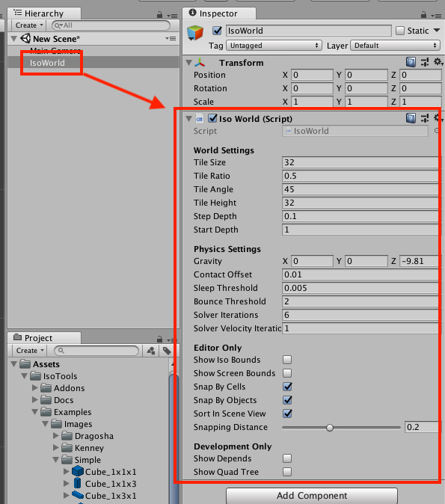The width and height of the screenshot is (445, 504).
Task: Enable Show Screen Bounds checkbox
Action: [x=287, y=373]
